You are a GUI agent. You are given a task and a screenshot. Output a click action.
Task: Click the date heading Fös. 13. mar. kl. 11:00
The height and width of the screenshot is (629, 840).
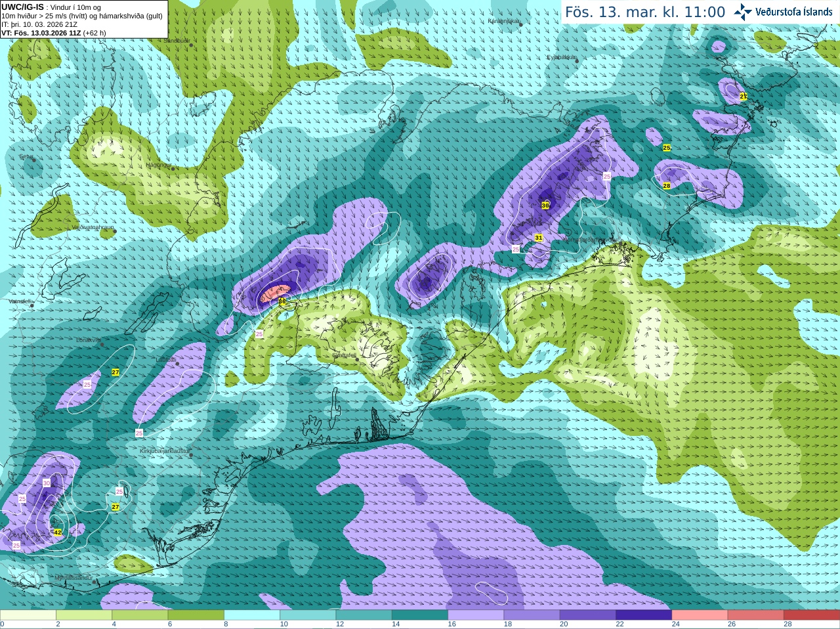coord(645,12)
